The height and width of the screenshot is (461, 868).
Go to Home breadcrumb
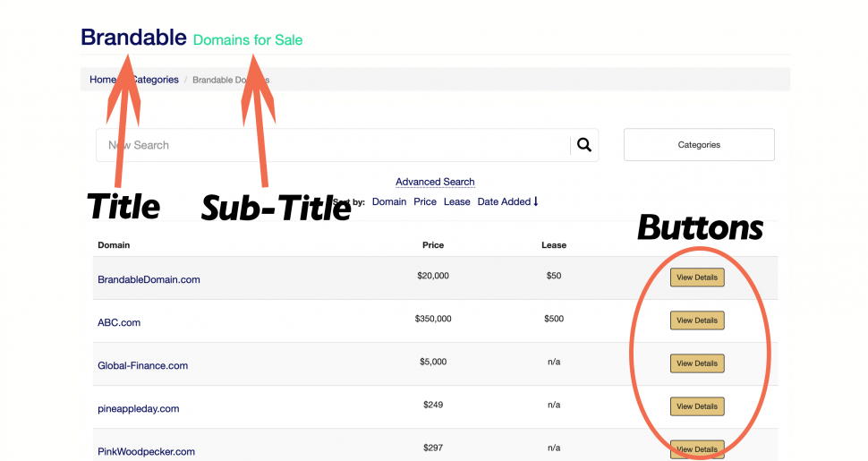pos(100,80)
